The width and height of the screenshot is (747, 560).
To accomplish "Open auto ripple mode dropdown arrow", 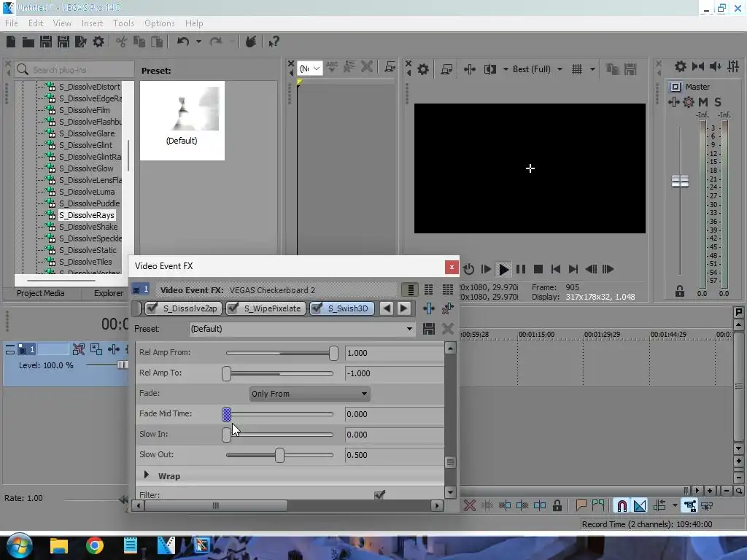I will click(675, 506).
